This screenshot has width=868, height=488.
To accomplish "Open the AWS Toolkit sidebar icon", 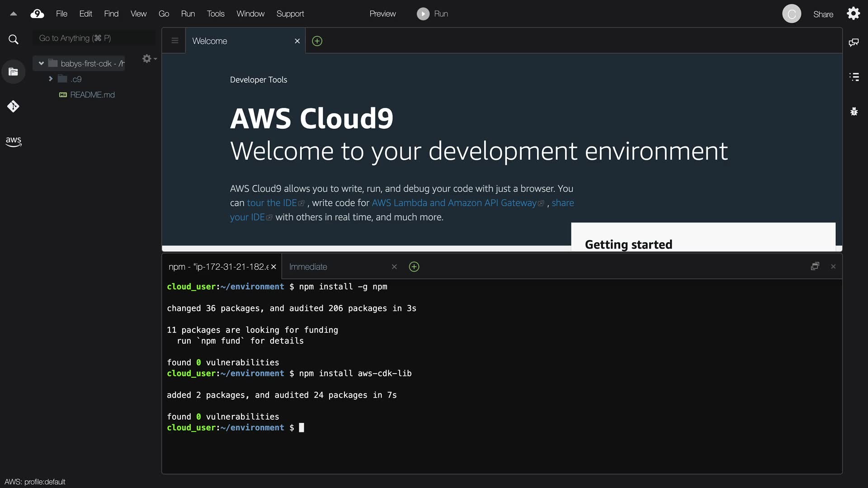I will pyautogui.click(x=14, y=141).
